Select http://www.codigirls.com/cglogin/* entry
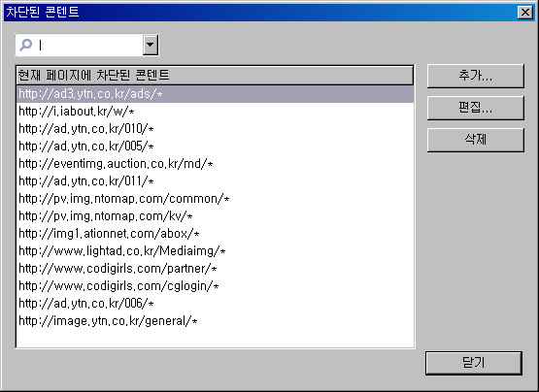The width and height of the screenshot is (539, 392). [x=215, y=286]
